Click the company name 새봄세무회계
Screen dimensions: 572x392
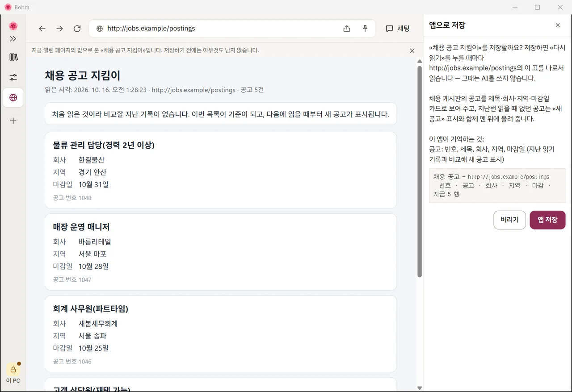pos(98,323)
